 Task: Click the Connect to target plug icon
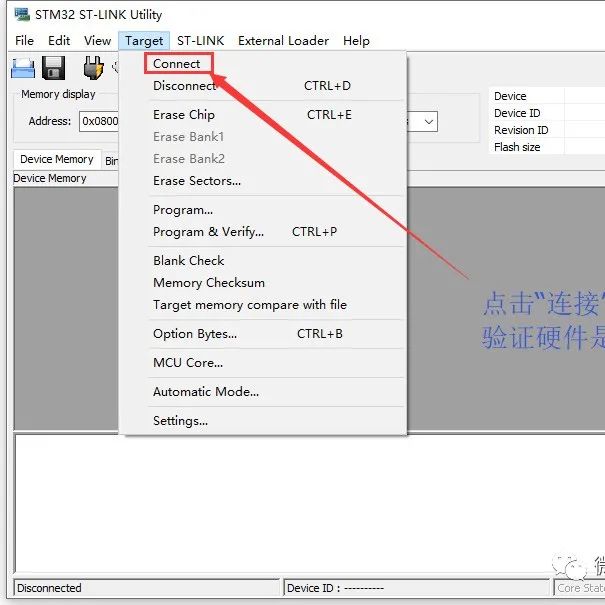(93, 68)
